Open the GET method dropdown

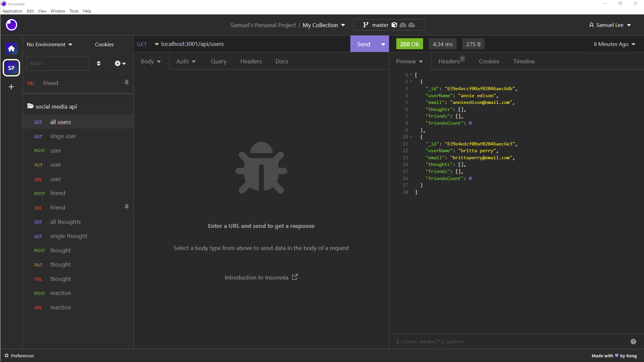148,44
